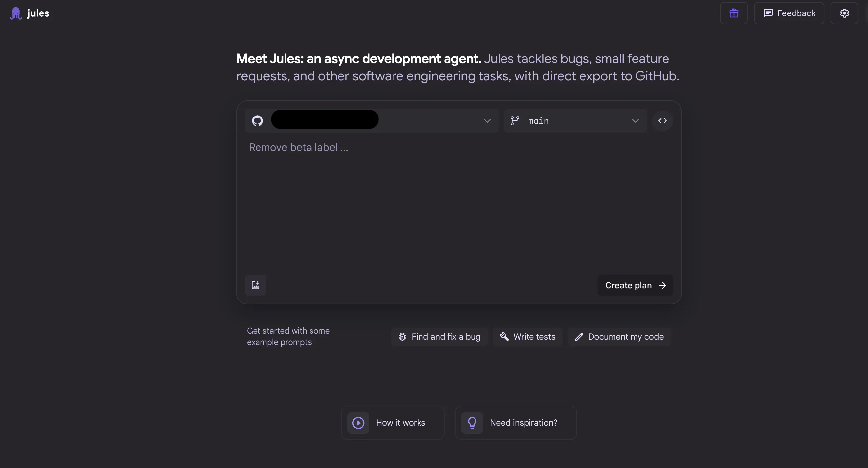Click the code brackets icon button
Screen dimensions: 868x468
pyautogui.click(x=662, y=121)
